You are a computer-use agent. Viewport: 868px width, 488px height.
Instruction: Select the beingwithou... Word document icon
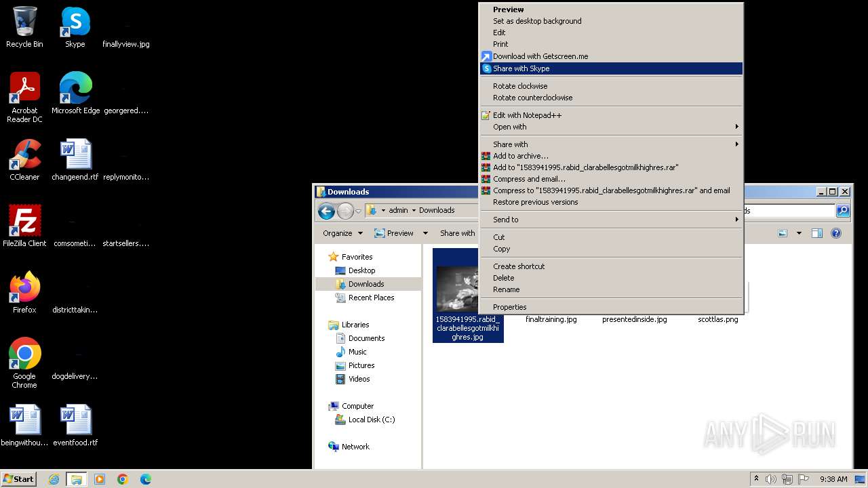point(24,426)
